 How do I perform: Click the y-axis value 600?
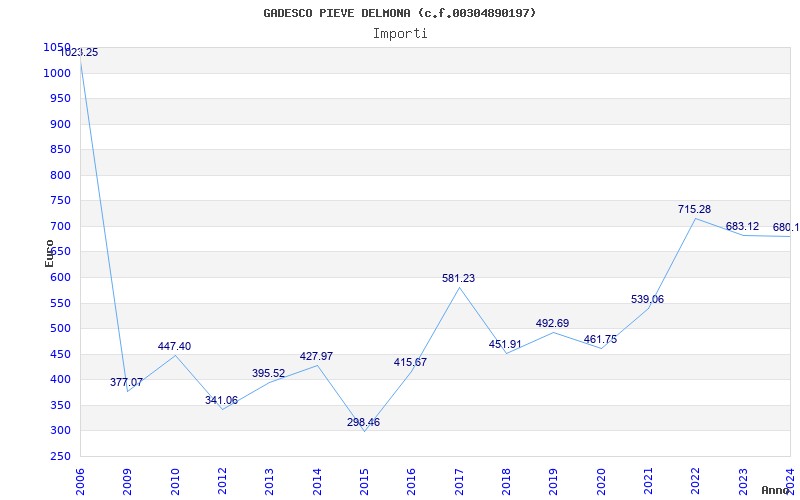coord(60,278)
